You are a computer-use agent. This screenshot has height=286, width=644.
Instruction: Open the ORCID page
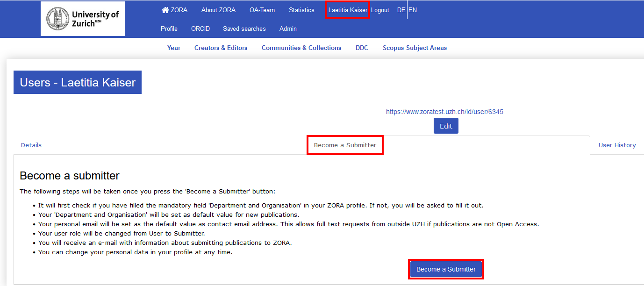[200, 29]
